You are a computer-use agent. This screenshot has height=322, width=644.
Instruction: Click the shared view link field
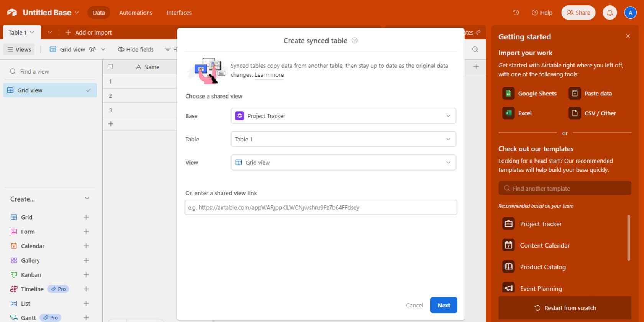(x=320, y=207)
